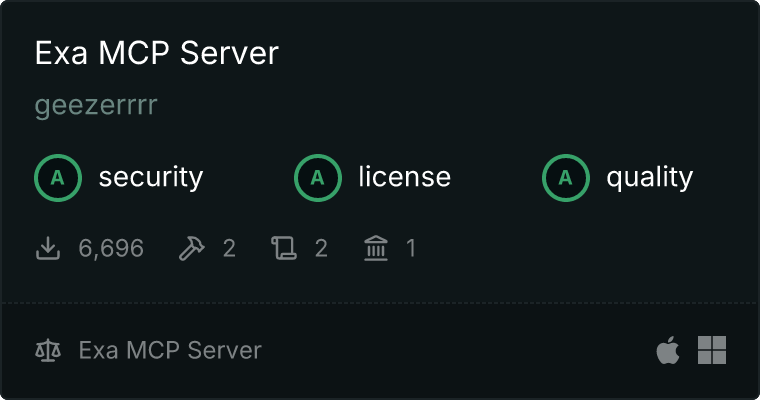Click the quality grade A badge
Image resolution: width=760 pixels, height=400 pixels.
tap(566, 178)
